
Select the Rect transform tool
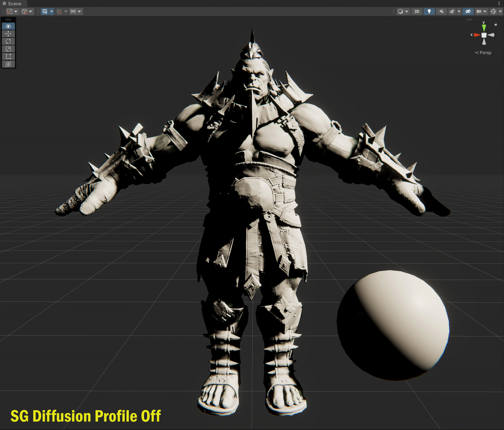click(8, 57)
